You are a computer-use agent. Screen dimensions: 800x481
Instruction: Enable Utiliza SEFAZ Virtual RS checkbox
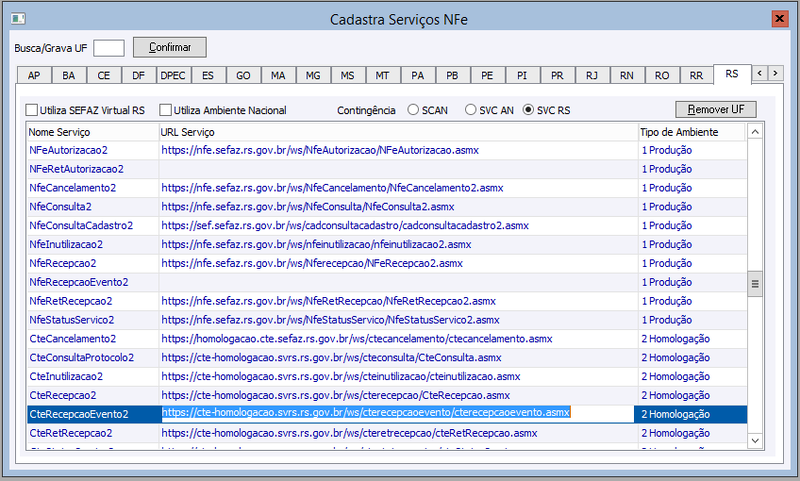tap(32, 110)
